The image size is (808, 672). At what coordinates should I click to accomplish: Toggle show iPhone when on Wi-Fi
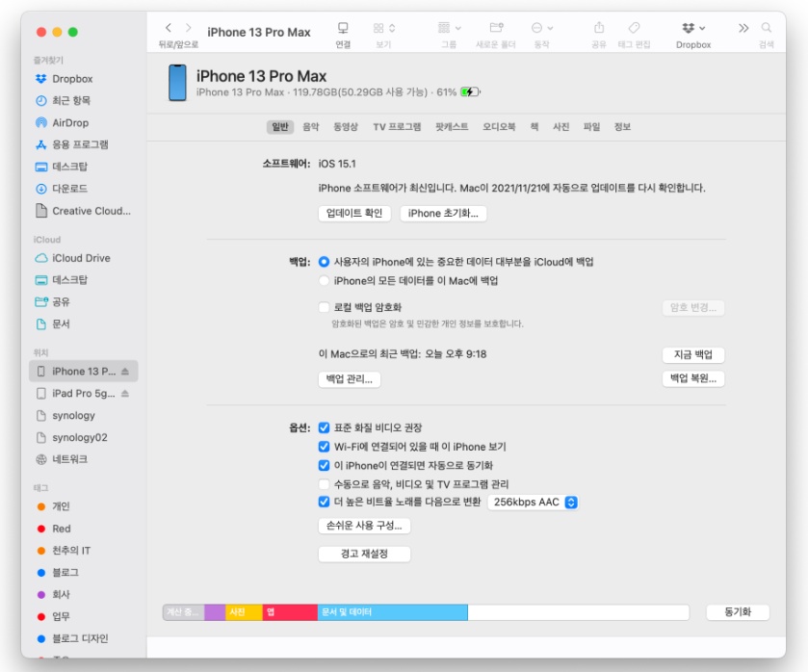click(x=324, y=447)
